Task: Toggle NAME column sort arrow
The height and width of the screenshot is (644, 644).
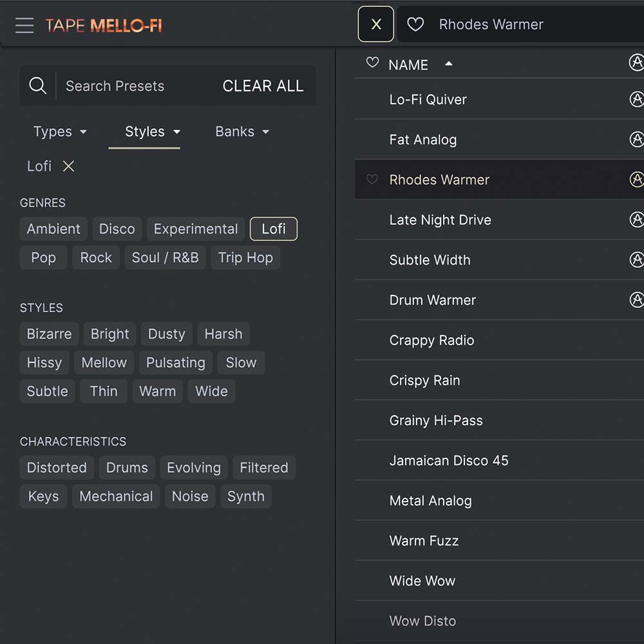Action: (448, 64)
